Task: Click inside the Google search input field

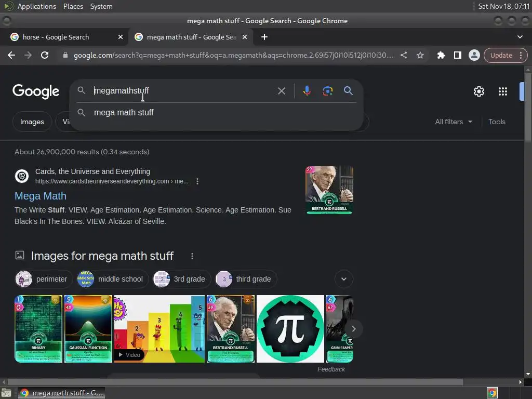Action: (x=183, y=90)
